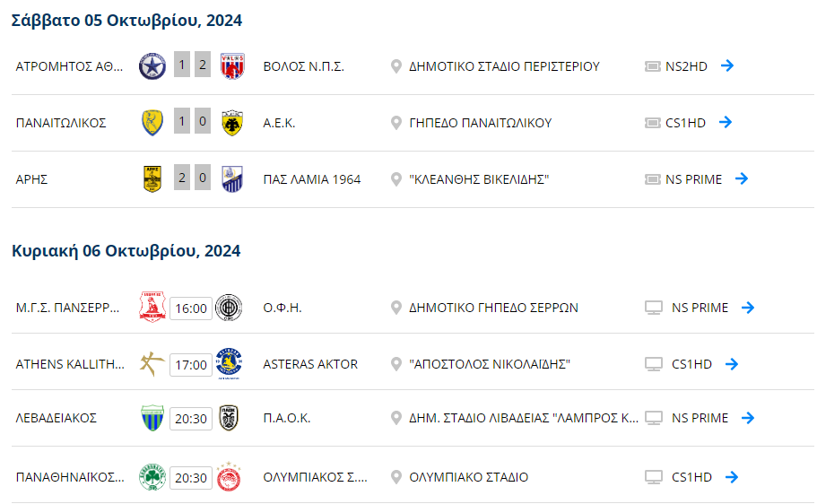
Task: Click the location pin beside ΟΛΥΜΠΙΑΚΟ ΣΤΑΔΙΟ
Action: coord(396,477)
